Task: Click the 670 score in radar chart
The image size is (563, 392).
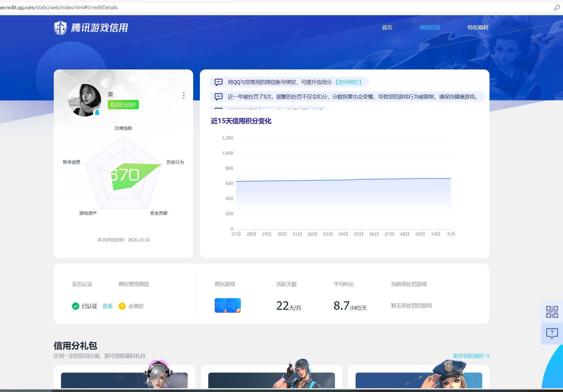Action: [x=125, y=175]
